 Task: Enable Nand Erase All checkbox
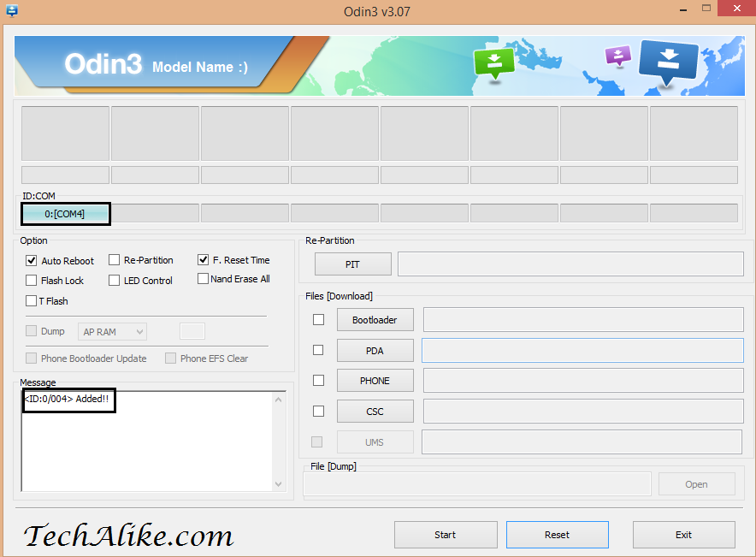pyautogui.click(x=203, y=279)
